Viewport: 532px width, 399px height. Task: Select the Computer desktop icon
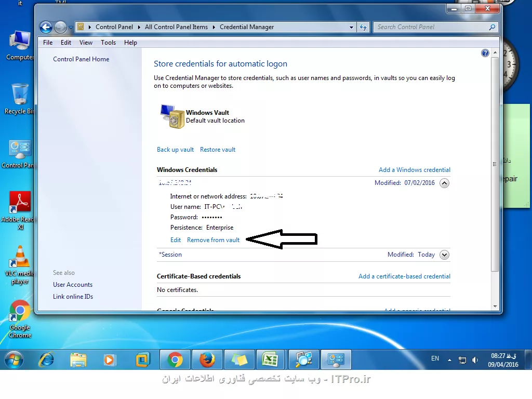point(20,46)
